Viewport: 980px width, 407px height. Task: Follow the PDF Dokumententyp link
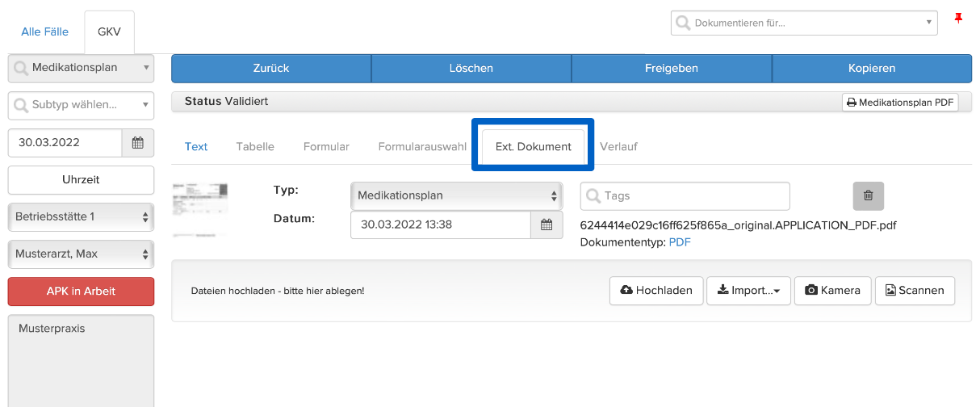pos(680,242)
